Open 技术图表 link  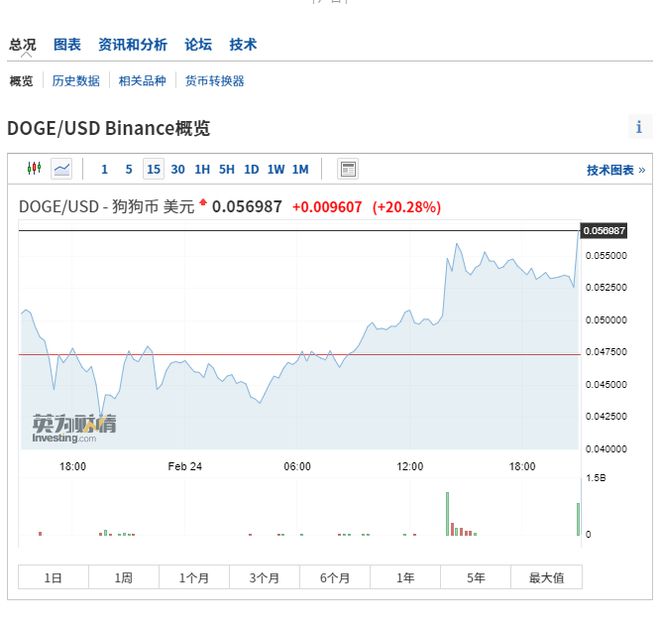615,170
